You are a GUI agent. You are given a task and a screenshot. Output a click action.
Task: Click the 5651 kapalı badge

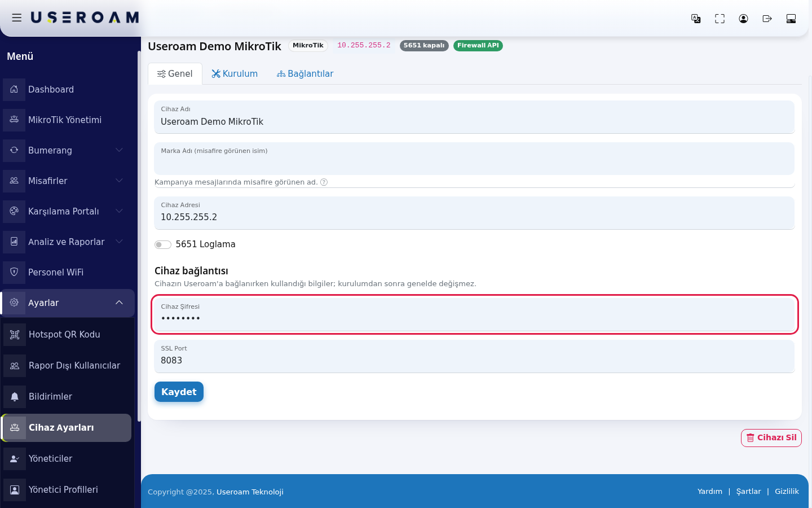click(x=424, y=46)
